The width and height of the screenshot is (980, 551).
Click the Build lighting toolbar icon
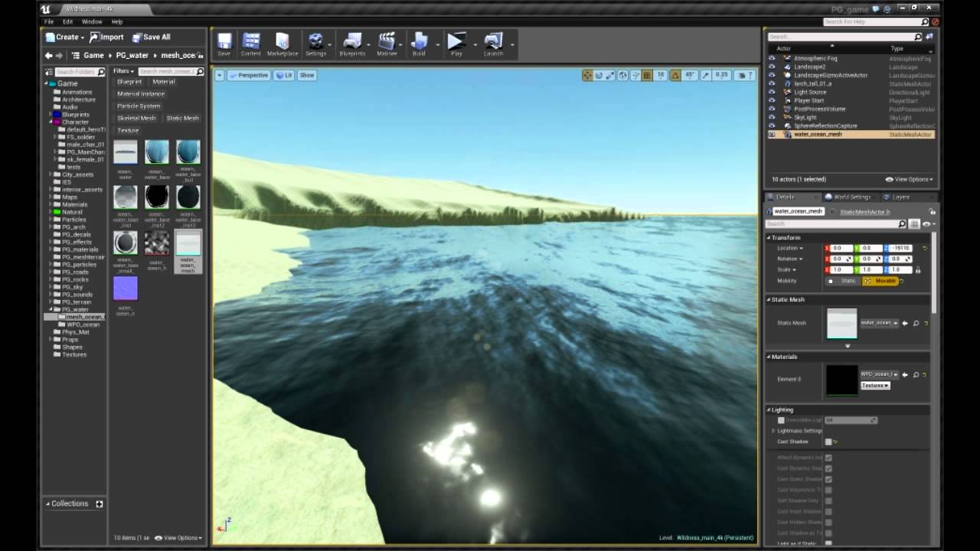pyautogui.click(x=419, y=43)
